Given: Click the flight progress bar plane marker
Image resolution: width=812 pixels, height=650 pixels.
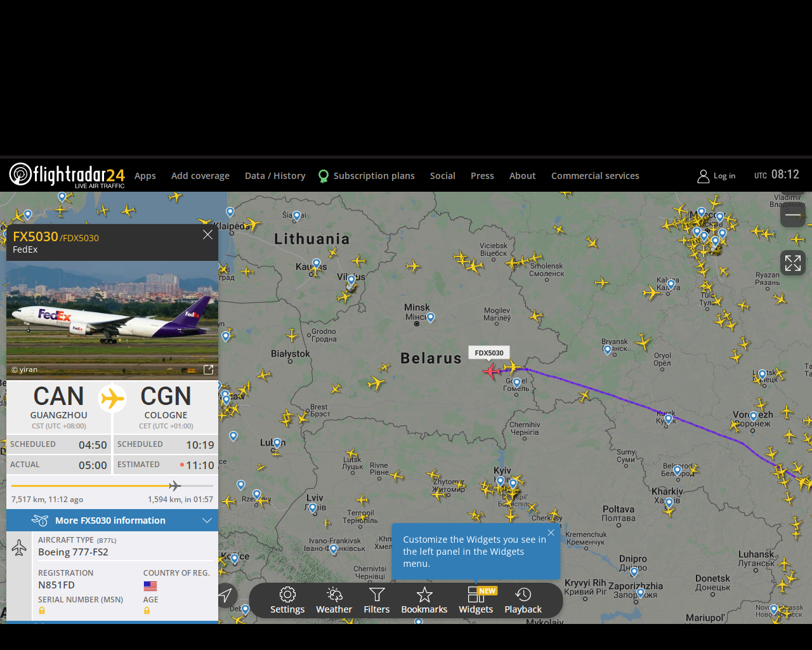Looking at the screenshot, I should [175, 486].
